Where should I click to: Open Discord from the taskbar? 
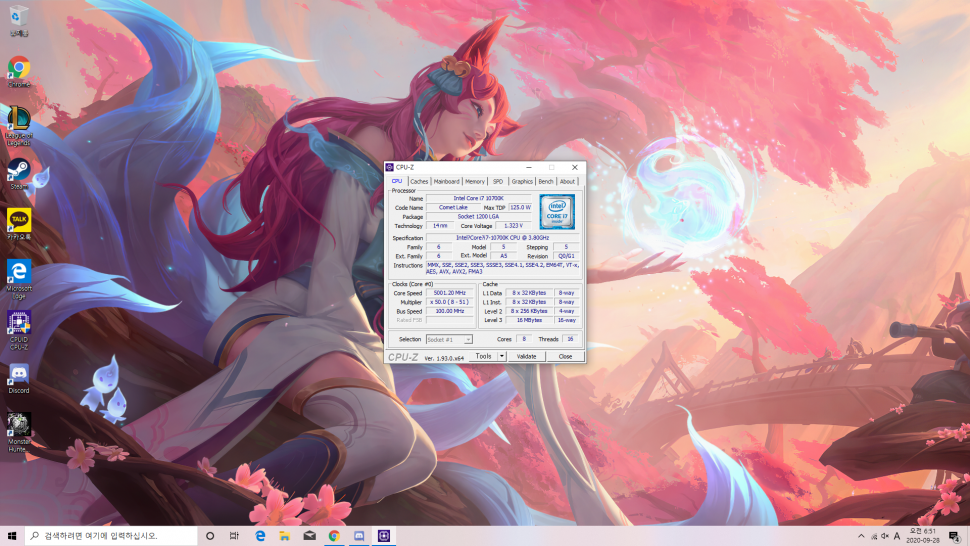coord(359,535)
